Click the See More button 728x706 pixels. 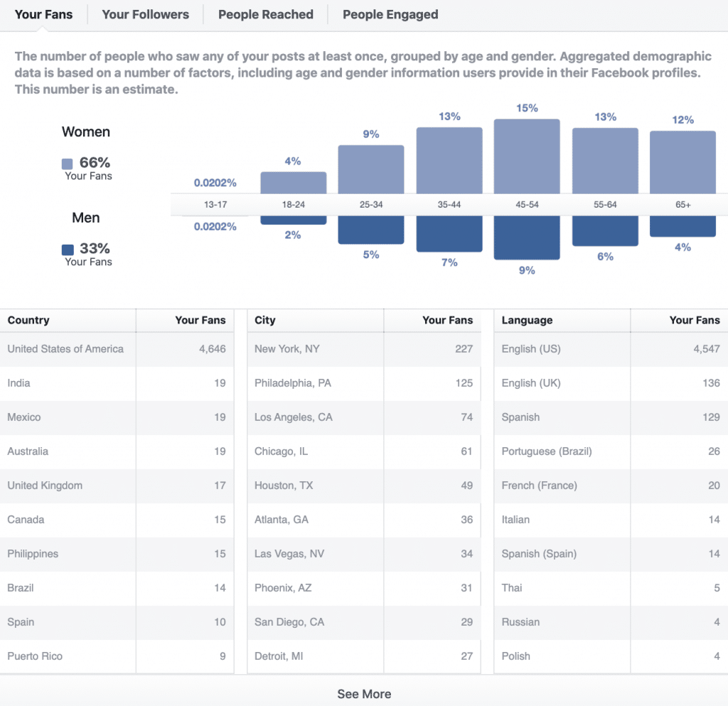coord(364,694)
